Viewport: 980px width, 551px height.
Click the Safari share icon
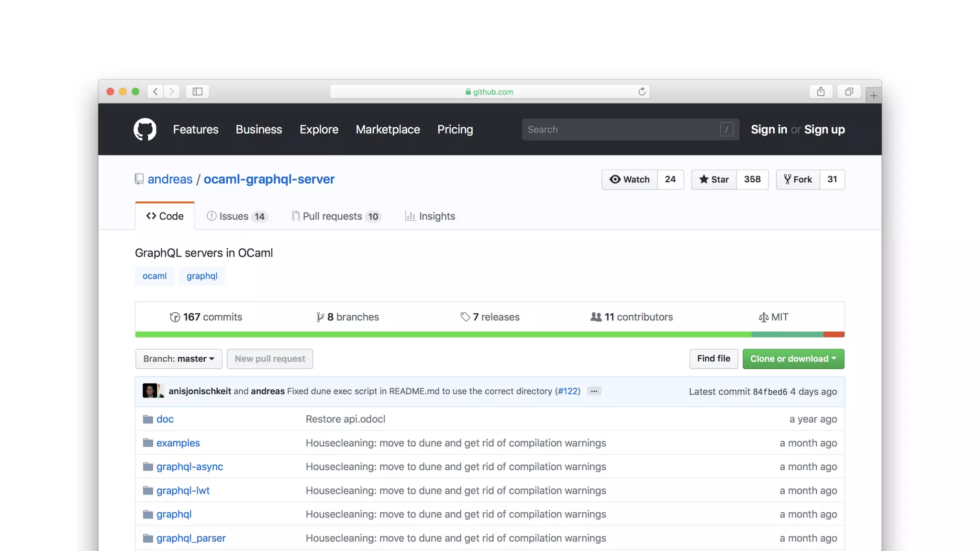click(x=821, y=91)
